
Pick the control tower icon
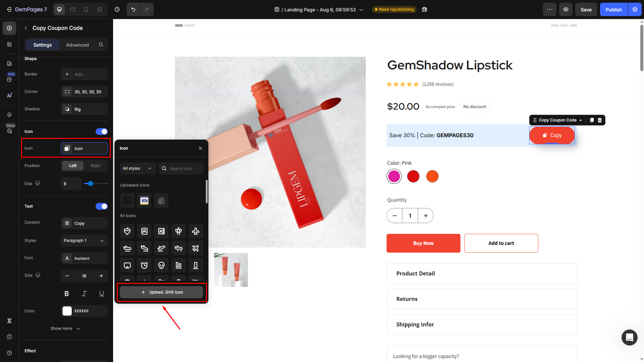pyautogui.click(x=179, y=231)
